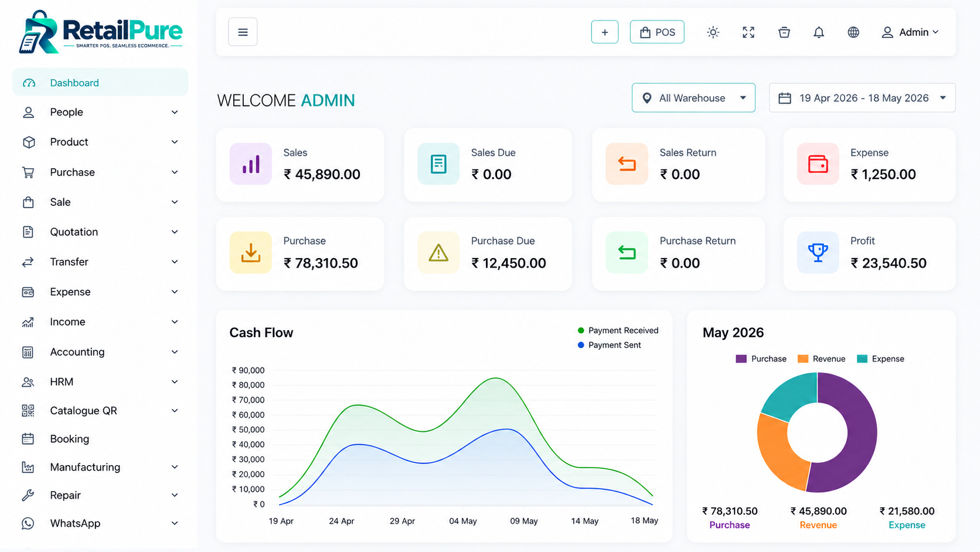Open the Admin user dropdown
This screenshot has width=980, height=552.
point(910,32)
